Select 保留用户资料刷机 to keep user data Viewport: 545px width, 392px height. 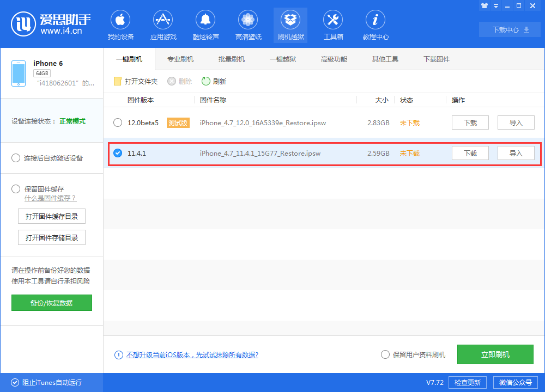(x=385, y=354)
